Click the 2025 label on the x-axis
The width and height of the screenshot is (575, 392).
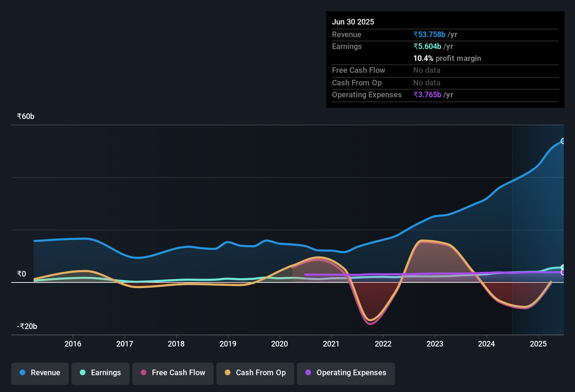click(x=538, y=344)
